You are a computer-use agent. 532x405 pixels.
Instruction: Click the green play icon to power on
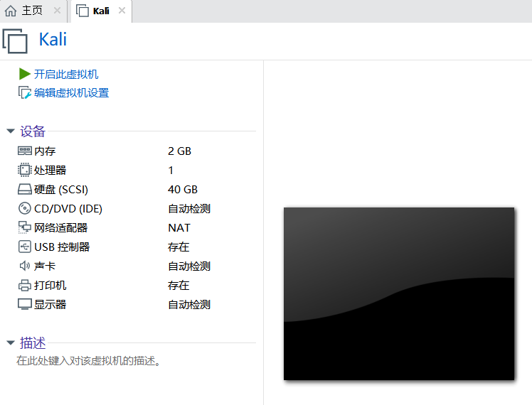(x=24, y=74)
